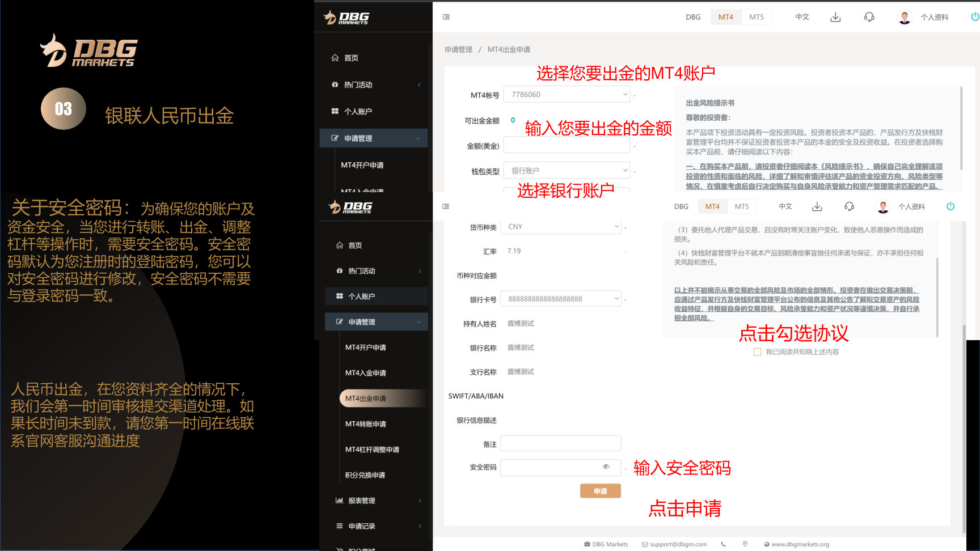Click the user avatar in the lower header
This screenshot has width=980, height=551.
[883, 207]
